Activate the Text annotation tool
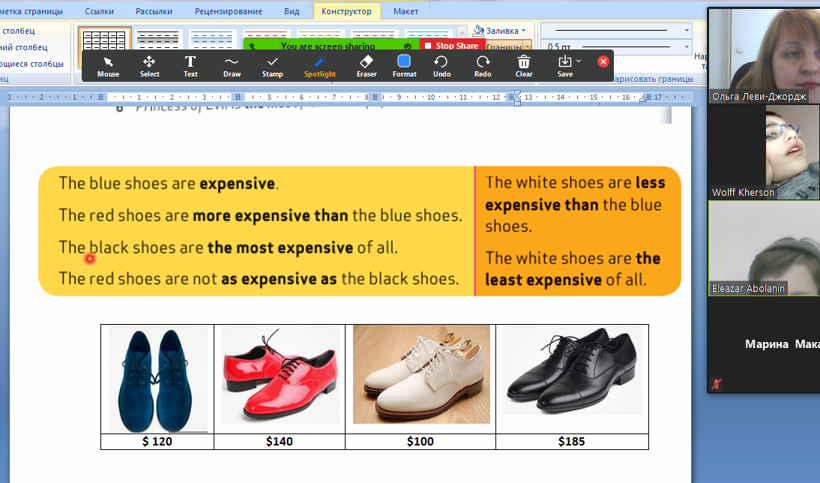 click(x=190, y=66)
